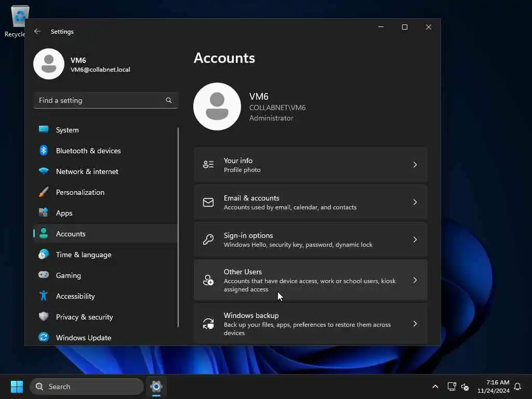The width and height of the screenshot is (532, 399).
Task: Expand Sign-in options chevron
Action: click(415, 240)
